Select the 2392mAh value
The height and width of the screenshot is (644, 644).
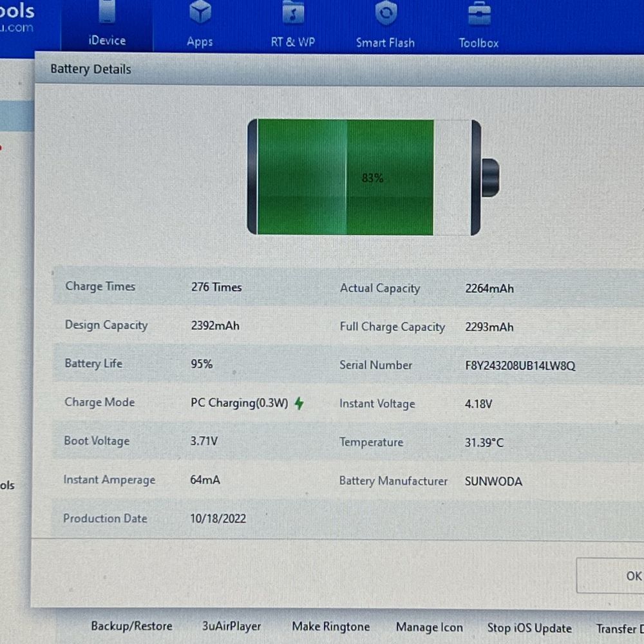215,326
